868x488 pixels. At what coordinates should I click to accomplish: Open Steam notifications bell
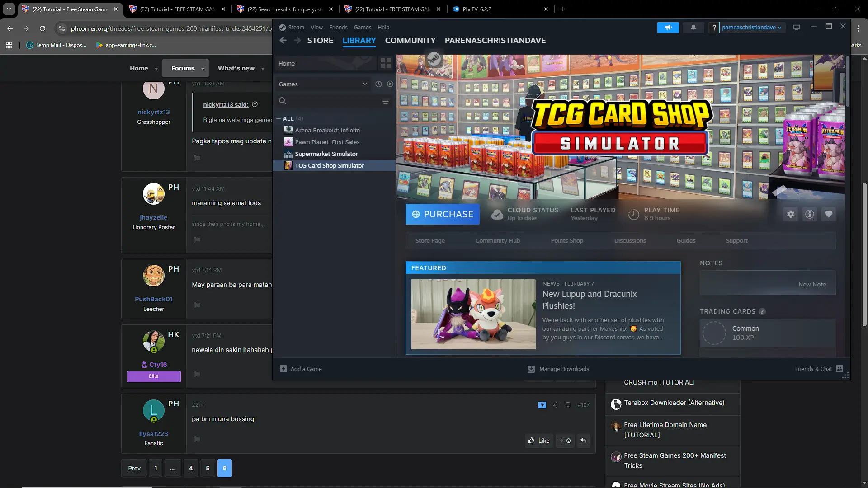pyautogui.click(x=693, y=28)
